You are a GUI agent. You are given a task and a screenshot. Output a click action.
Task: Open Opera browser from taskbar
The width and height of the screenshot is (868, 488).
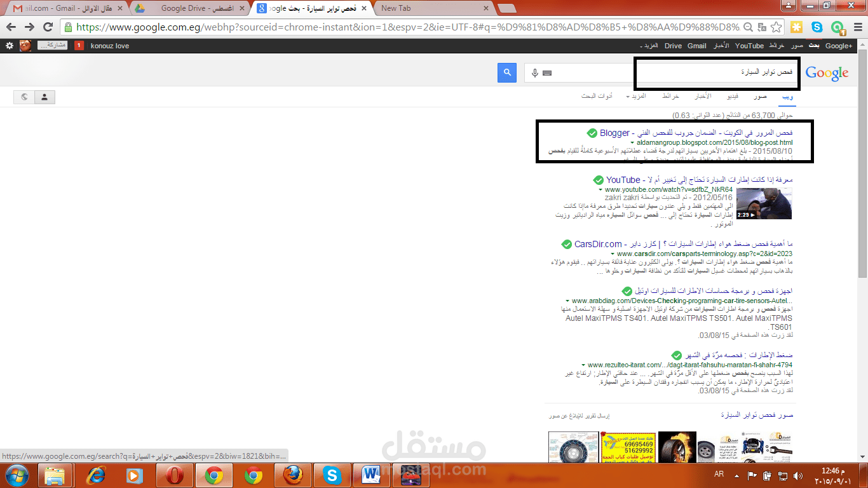[175, 475]
